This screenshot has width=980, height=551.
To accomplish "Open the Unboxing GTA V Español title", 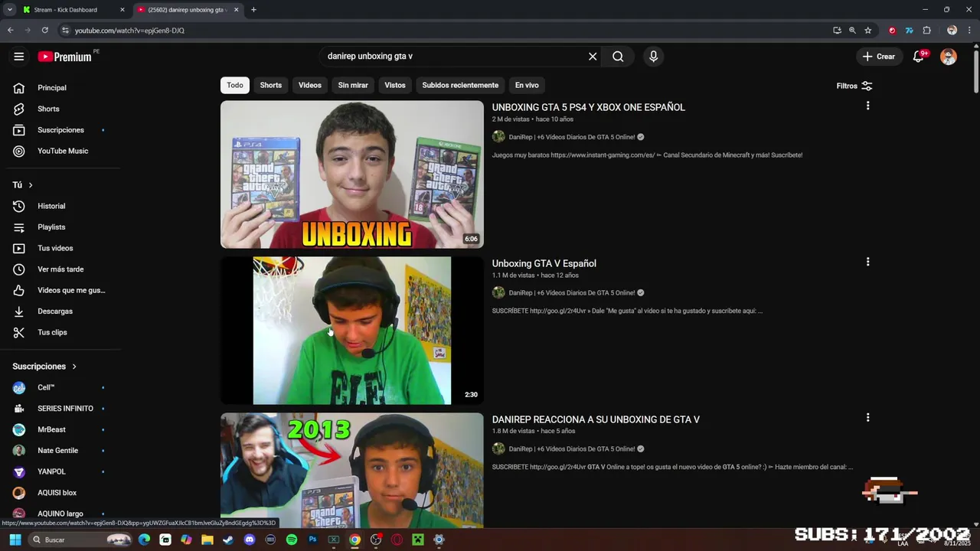I will pyautogui.click(x=544, y=263).
